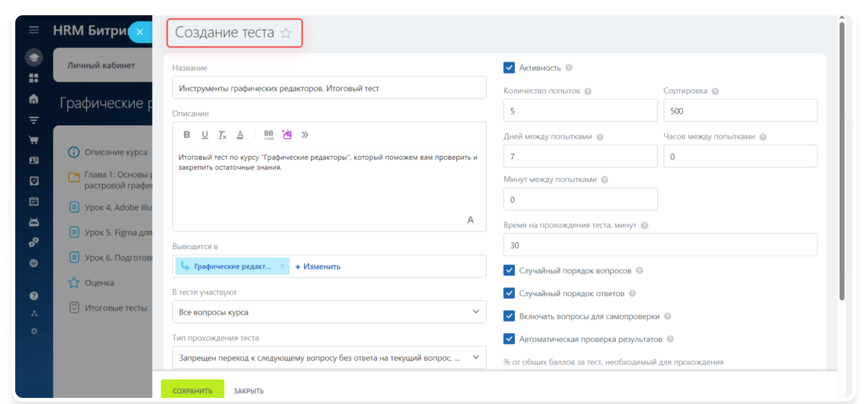Go to the home icon in sidebar

pos(34,99)
